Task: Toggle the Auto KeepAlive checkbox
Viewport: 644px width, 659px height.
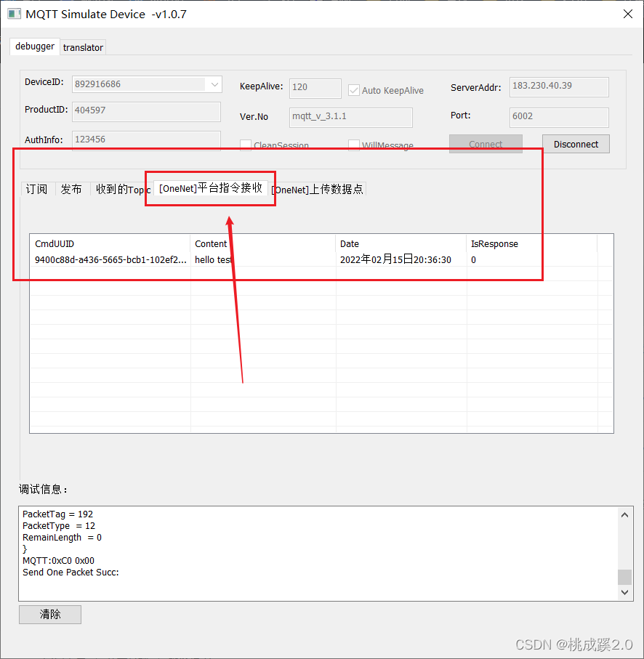Action: coord(354,90)
